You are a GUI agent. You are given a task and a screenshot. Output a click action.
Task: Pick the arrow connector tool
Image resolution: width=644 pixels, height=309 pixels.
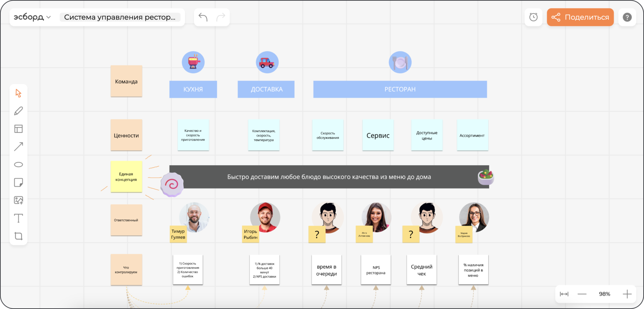18,146
